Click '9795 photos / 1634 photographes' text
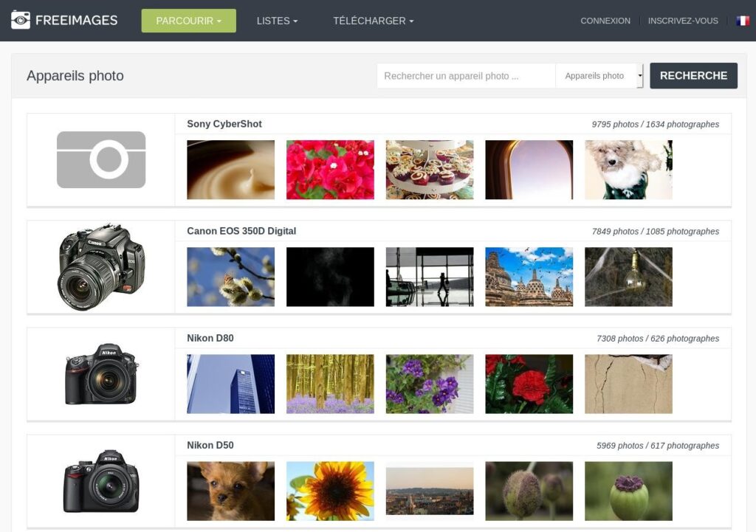 click(x=656, y=124)
